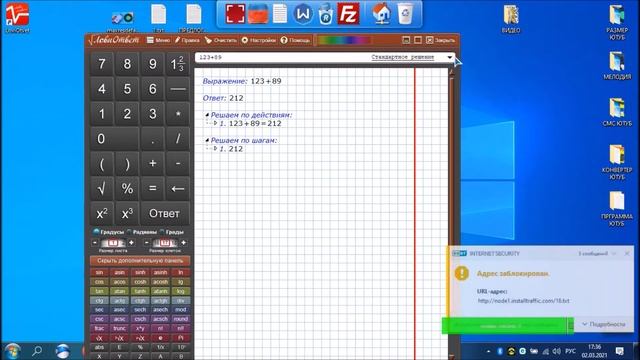Open the МЕЛОДИЯ desktop folder
This screenshot has width=640, height=360.
(617, 65)
